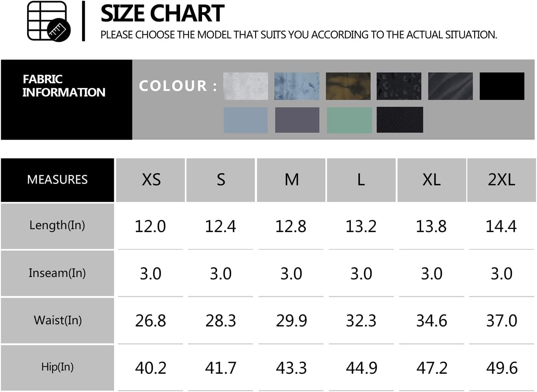Pick the black leopard print swatch
The height and width of the screenshot is (392, 537).
click(x=399, y=86)
